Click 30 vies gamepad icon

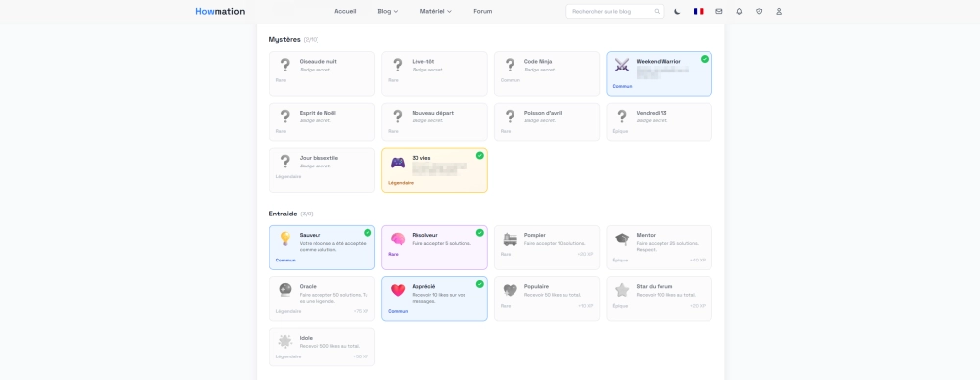[x=398, y=163]
